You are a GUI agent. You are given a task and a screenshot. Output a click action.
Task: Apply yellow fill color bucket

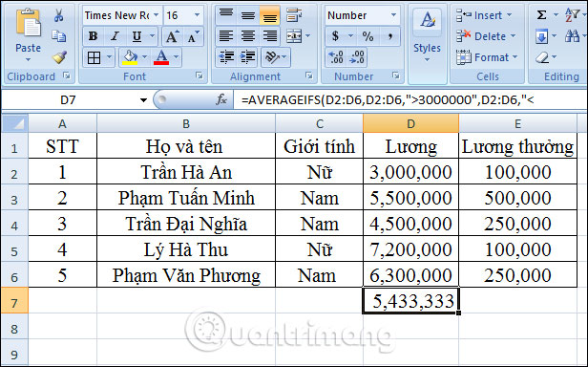130,58
